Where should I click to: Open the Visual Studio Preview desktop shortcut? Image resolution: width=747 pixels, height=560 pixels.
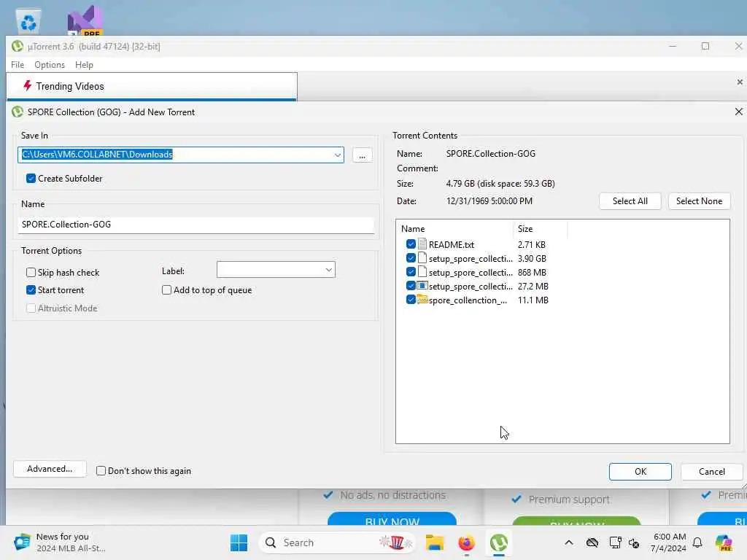(x=85, y=21)
